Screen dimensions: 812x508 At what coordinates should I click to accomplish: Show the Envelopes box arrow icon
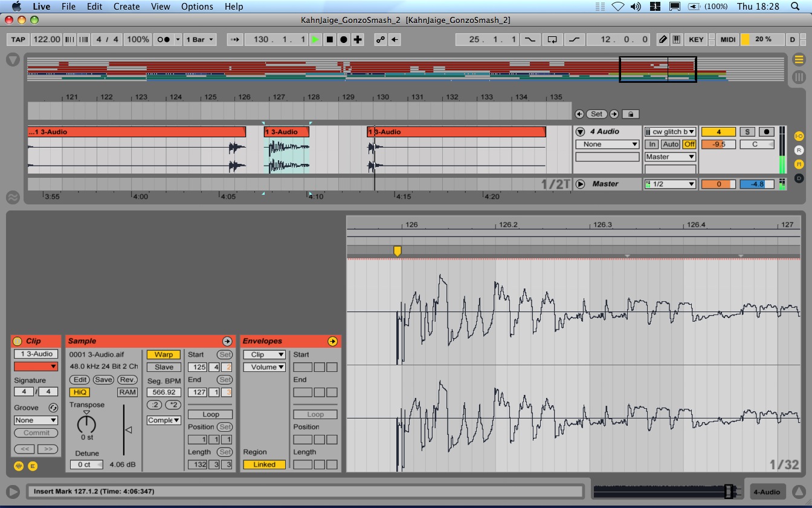click(332, 341)
